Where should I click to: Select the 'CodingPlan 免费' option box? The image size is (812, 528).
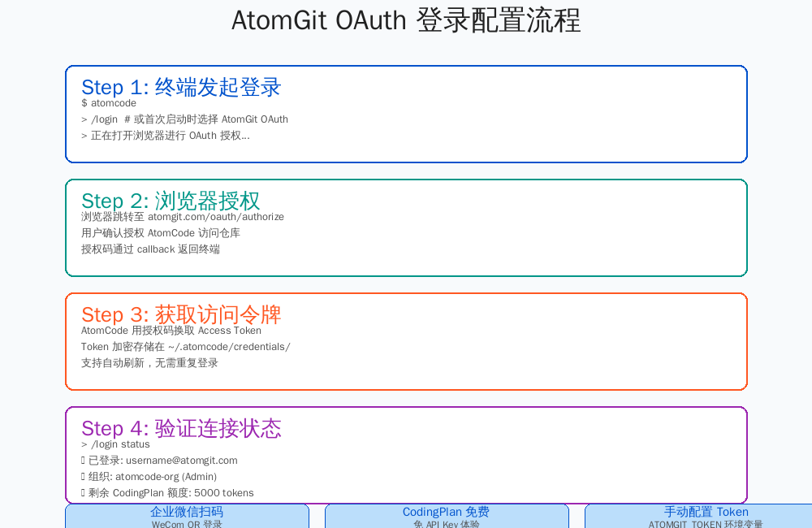[x=447, y=516]
